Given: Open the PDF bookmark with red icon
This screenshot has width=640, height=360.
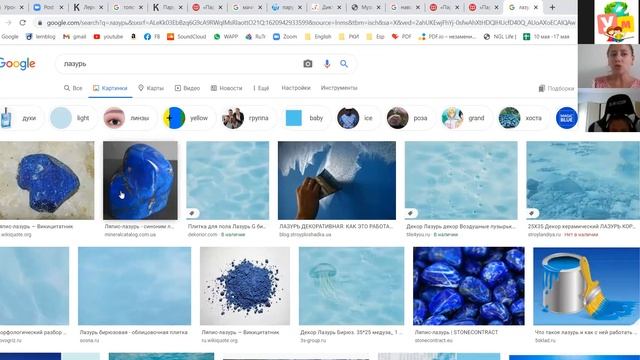Looking at the screenshot, I should [401, 37].
